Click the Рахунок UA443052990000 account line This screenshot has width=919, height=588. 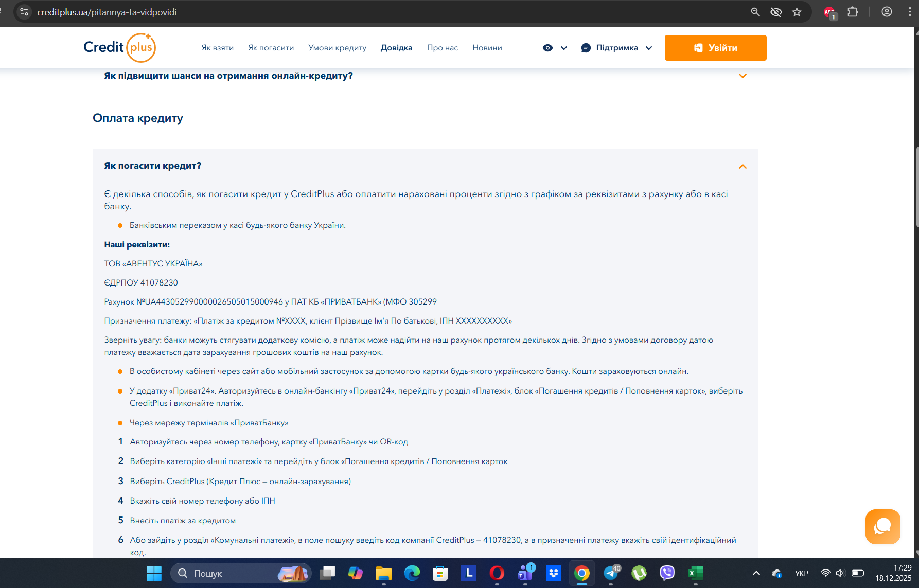270,302
